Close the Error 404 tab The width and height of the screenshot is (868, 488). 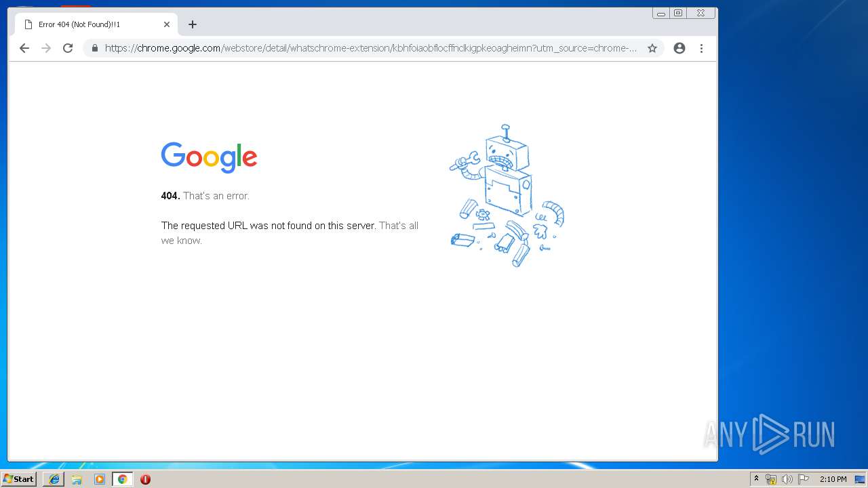click(167, 24)
